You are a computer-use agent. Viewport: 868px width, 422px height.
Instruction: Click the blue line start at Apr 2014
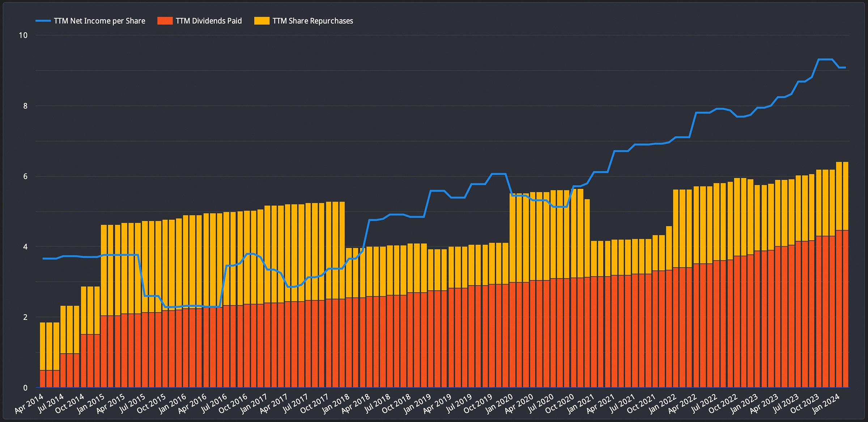(x=43, y=258)
